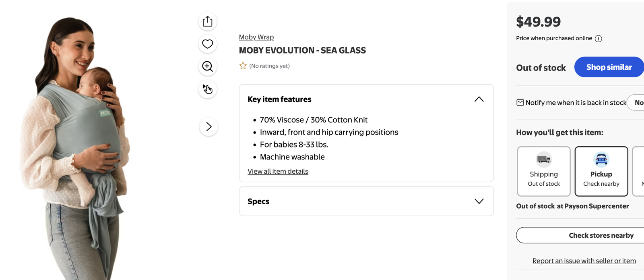644x280 pixels.
Task: Open the Moby Wrap brand link
Action: click(x=256, y=37)
